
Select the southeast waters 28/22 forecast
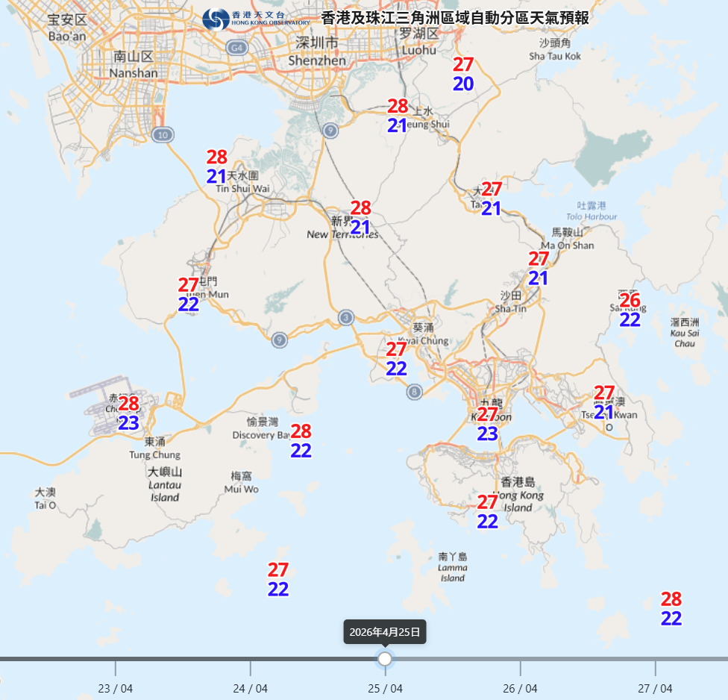(671, 608)
